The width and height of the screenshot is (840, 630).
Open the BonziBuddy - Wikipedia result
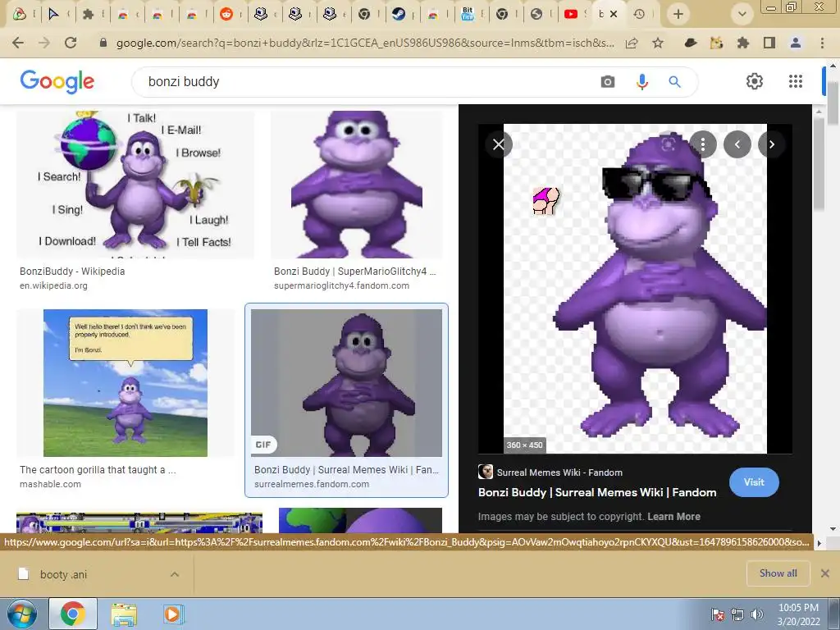click(x=72, y=271)
